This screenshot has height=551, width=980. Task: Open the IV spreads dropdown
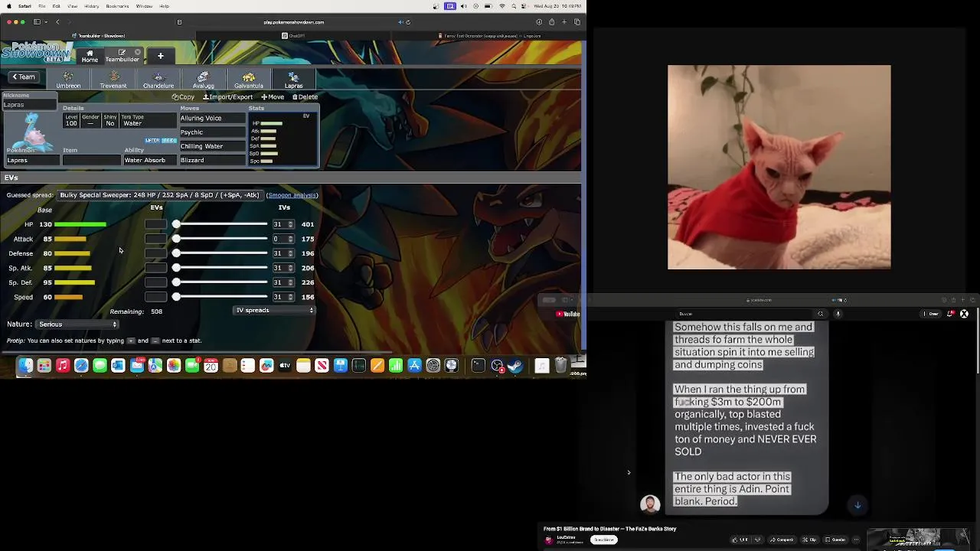click(x=275, y=311)
